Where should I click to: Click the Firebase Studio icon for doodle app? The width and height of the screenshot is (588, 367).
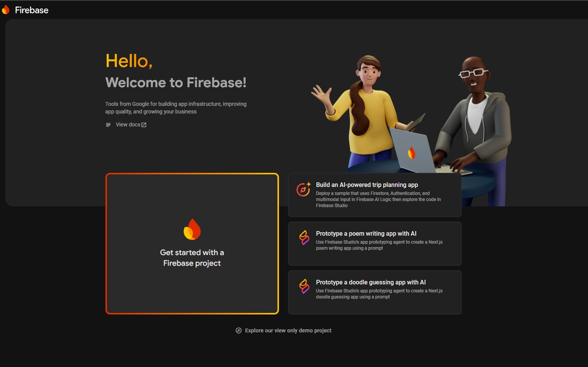tap(304, 286)
